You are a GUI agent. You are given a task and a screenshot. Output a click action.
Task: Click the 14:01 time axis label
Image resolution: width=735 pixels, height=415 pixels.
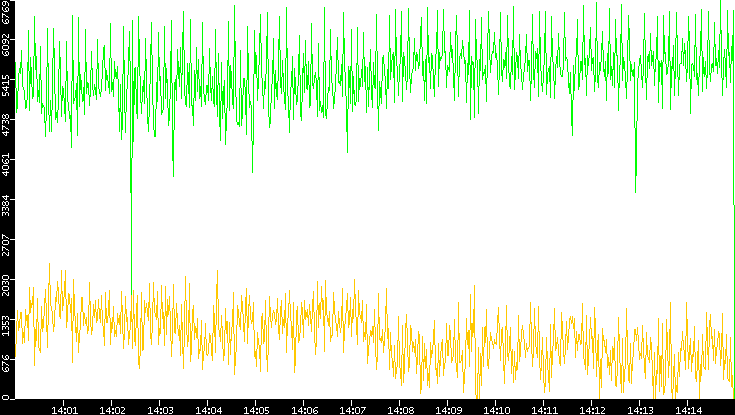(64, 410)
